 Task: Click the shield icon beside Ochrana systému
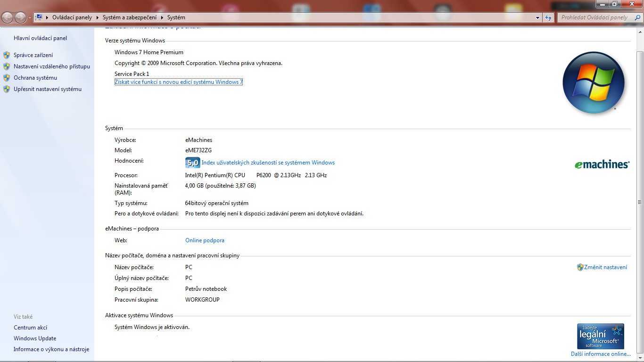coord(7,78)
